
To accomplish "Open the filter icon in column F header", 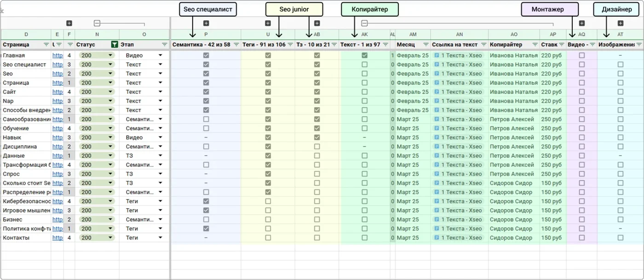I will coord(70,45).
